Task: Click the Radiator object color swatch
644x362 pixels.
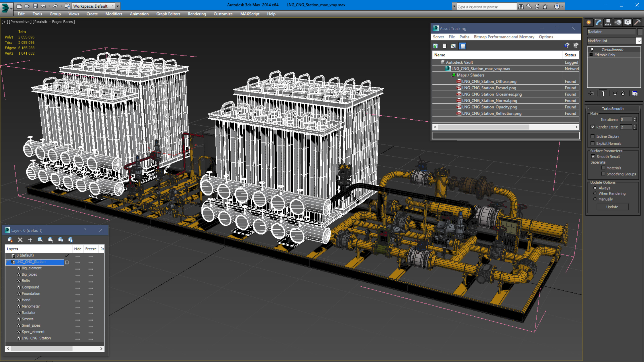Action: coord(640,32)
